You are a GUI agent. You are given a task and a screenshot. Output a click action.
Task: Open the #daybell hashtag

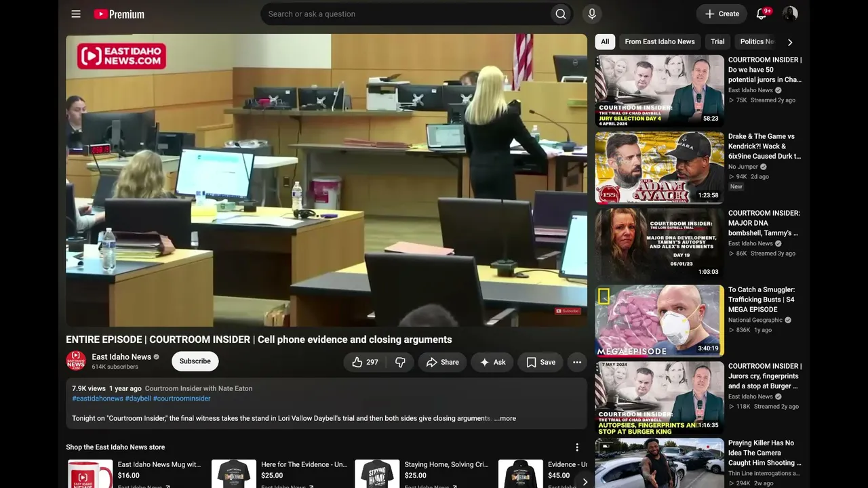point(138,399)
